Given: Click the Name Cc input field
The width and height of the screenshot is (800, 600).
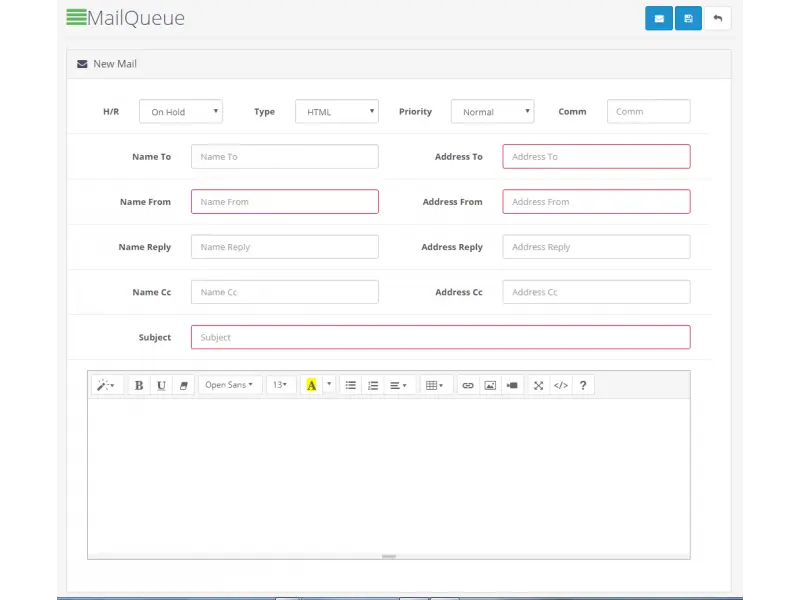Looking at the screenshot, I should coord(285,292).
